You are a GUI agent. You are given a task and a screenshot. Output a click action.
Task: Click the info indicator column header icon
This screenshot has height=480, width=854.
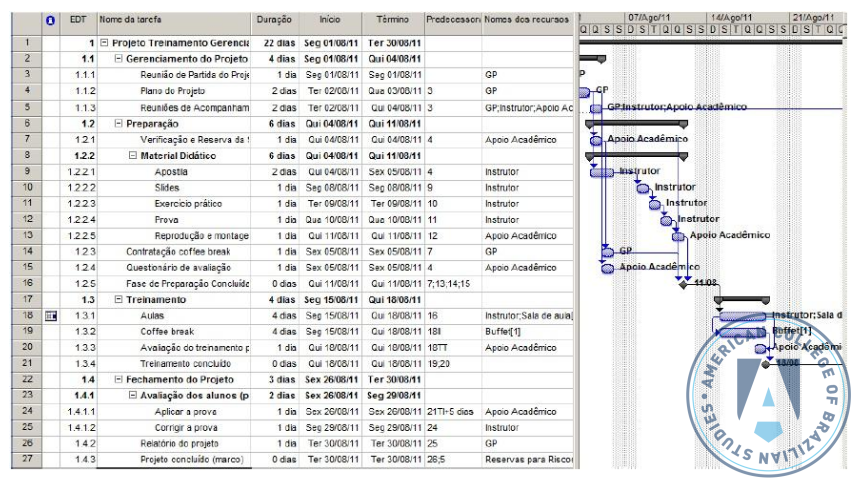click(51, 20)
